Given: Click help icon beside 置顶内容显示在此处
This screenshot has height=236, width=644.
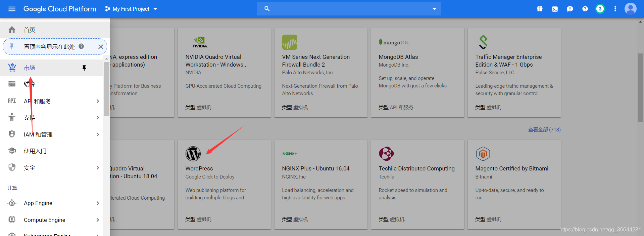Looking at the screenshot, I should [81, 46].
